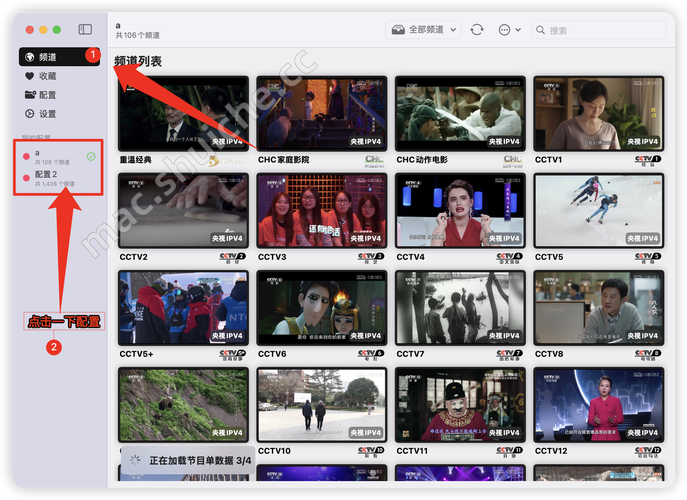The width and height of the screenshot is (687, 500).
Task: Open 配置 folder item in sidebar
Action: 48,95
